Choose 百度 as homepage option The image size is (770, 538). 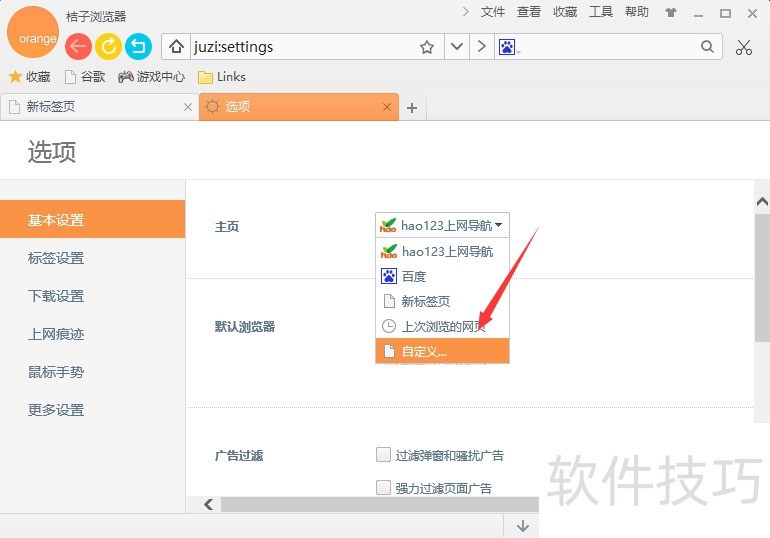[442, 276]
